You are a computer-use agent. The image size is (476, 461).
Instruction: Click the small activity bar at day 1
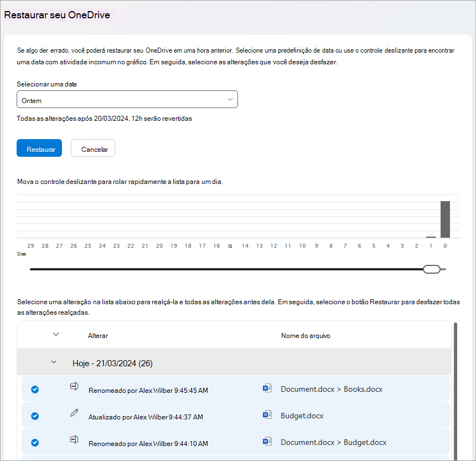click(x=431, y=237)
